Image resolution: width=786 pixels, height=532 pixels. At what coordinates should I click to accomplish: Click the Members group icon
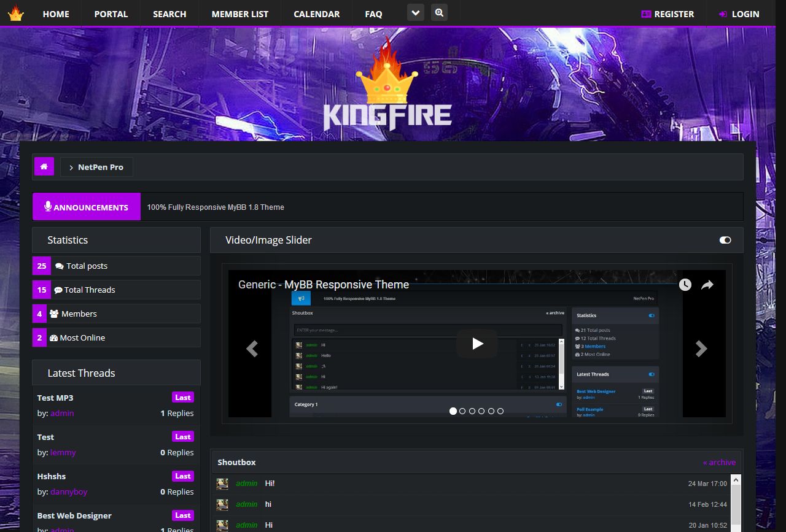(x=54, y=314)
